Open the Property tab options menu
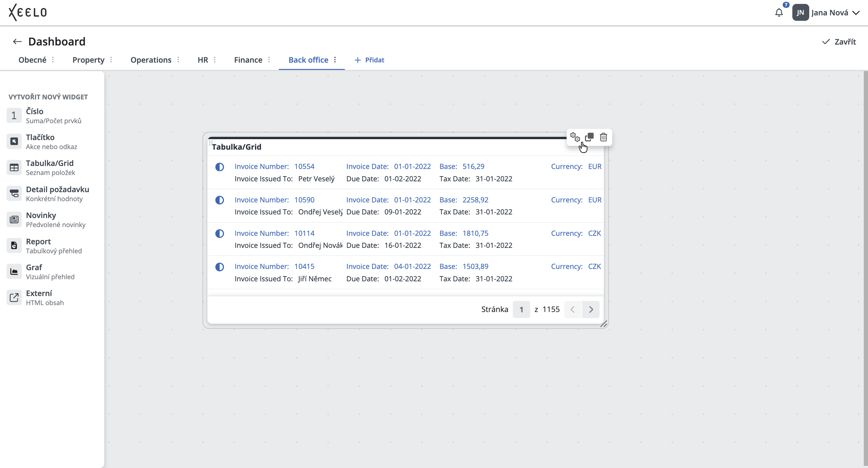 click(x=111, y=60)
